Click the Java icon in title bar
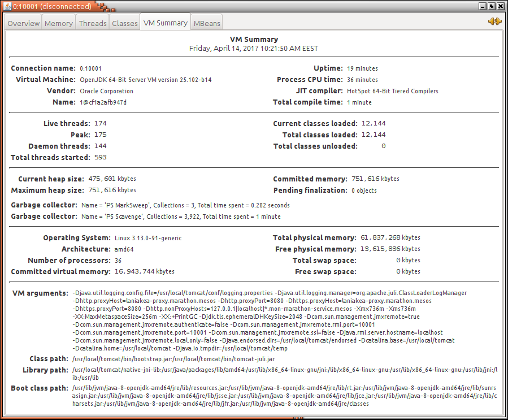 (7, 6)
